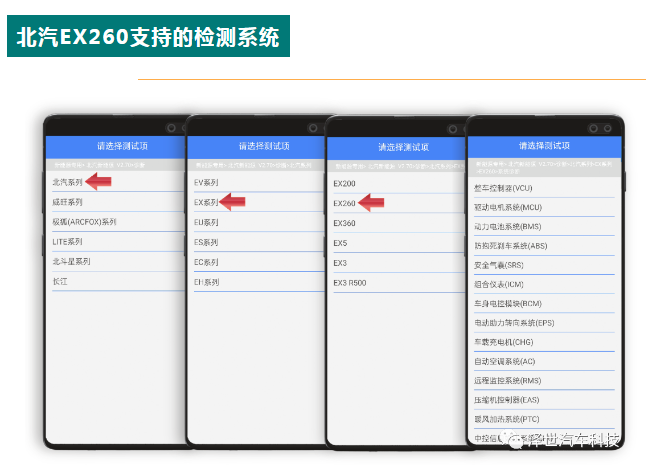This screenshot has width=646, height=465.
Task: Click the slide title 北汽EX260支持的检测系统
Action: (148, 36)
